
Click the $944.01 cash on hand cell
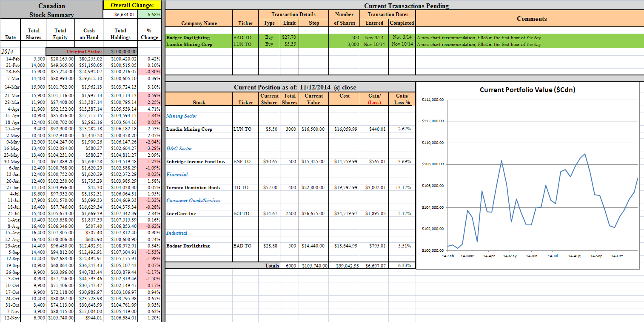coord(89,318)
